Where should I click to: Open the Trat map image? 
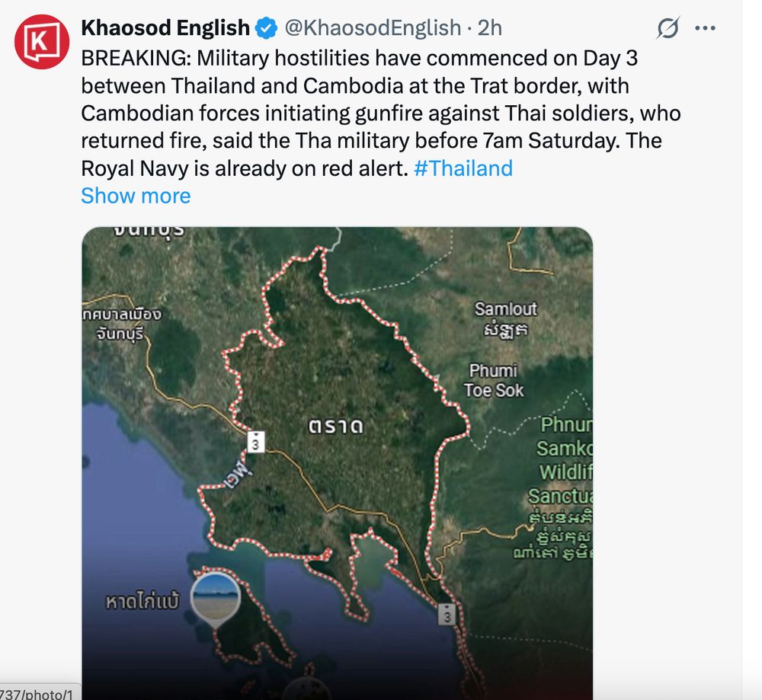pyautogui.click(x=338, y=463)
